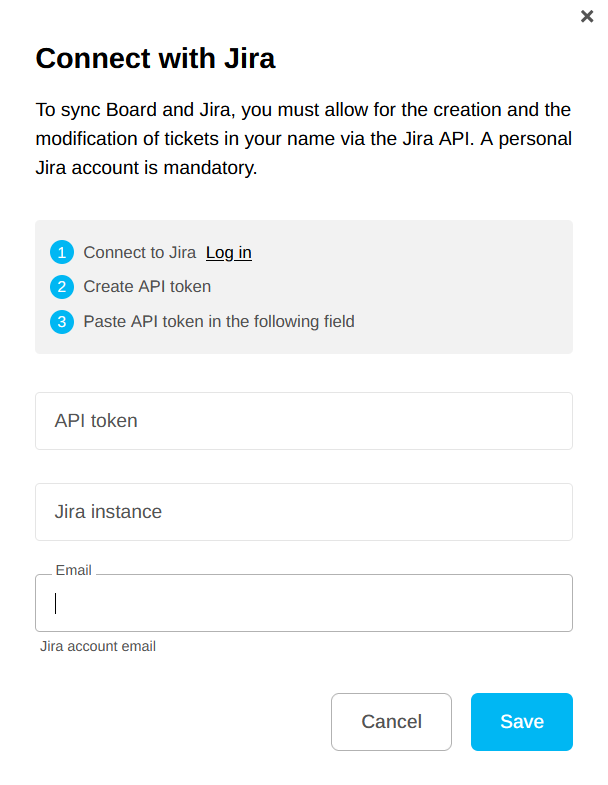Click the "Connect to Jira" step text
Viewport: 608px width, 785px height.
pos(140,253)
